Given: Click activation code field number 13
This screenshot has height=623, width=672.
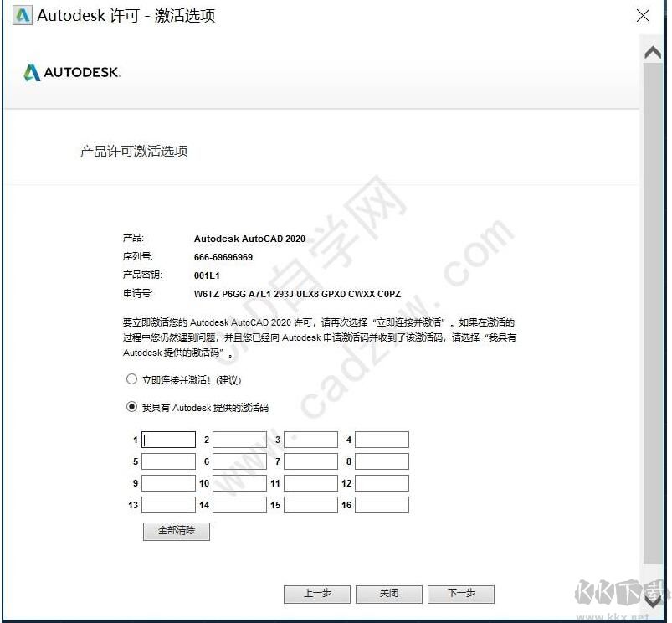Looking at the screenshot, I should [x=167, y=504].
